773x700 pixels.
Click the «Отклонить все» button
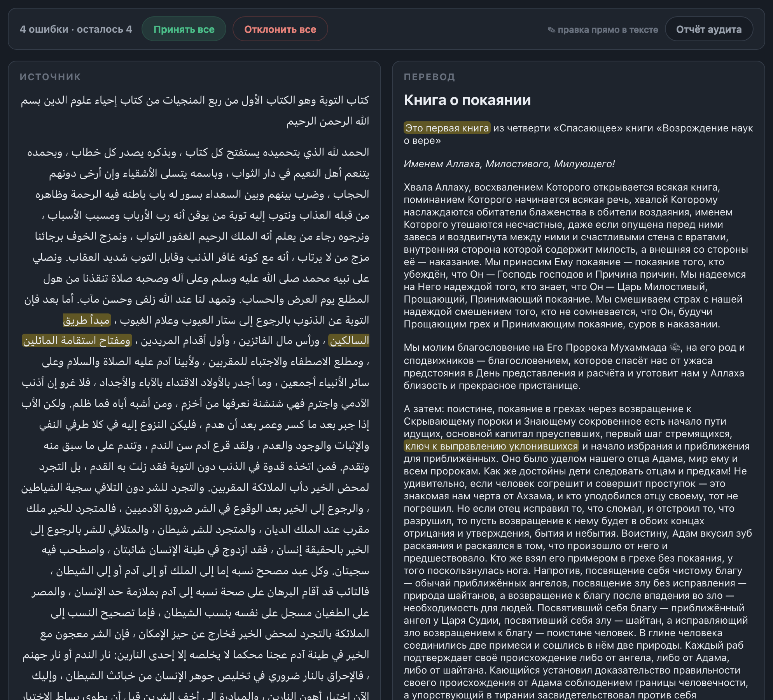[x=280, y=29]
